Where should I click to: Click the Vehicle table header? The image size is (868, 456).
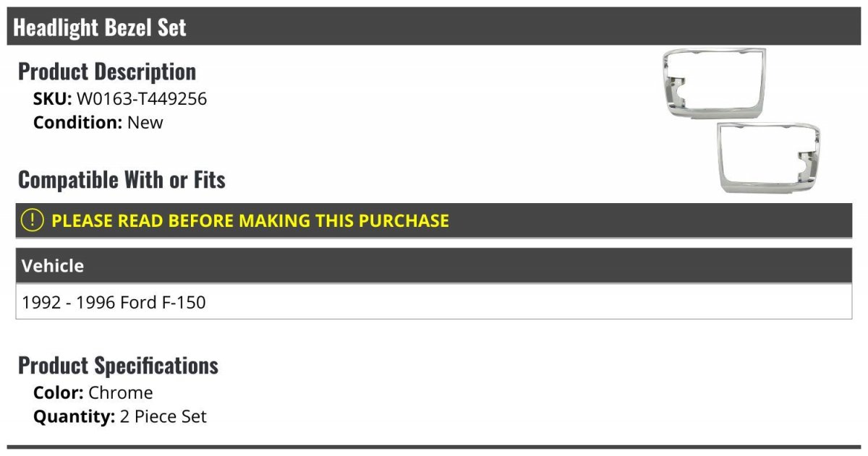click(x=434, y=266)
